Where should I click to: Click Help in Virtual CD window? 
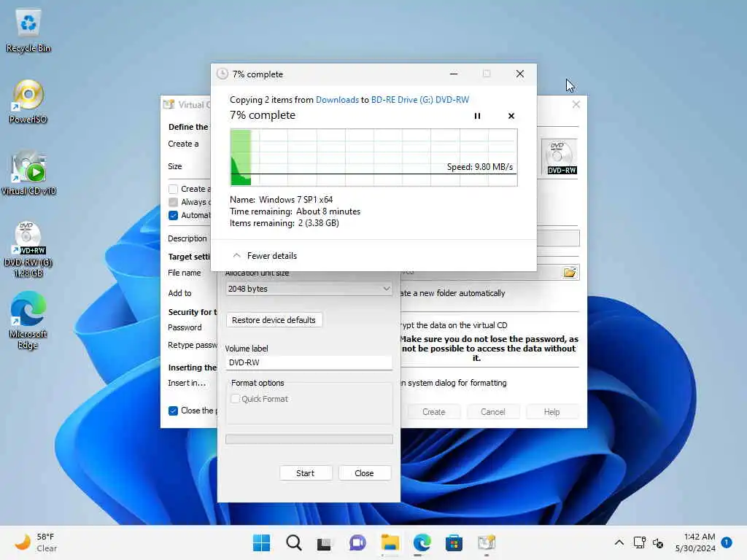552,412
